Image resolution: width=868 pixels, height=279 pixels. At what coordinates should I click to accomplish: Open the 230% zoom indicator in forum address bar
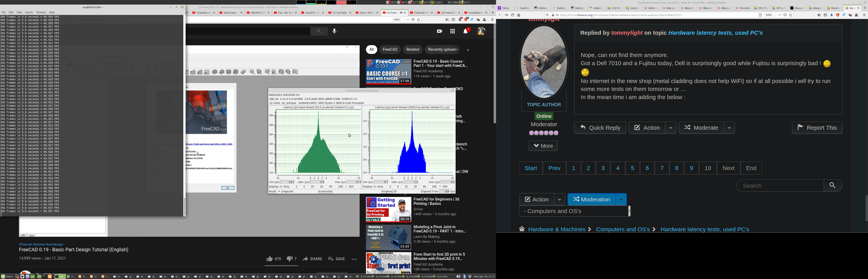pyautogui.click(x=769, y=15)
